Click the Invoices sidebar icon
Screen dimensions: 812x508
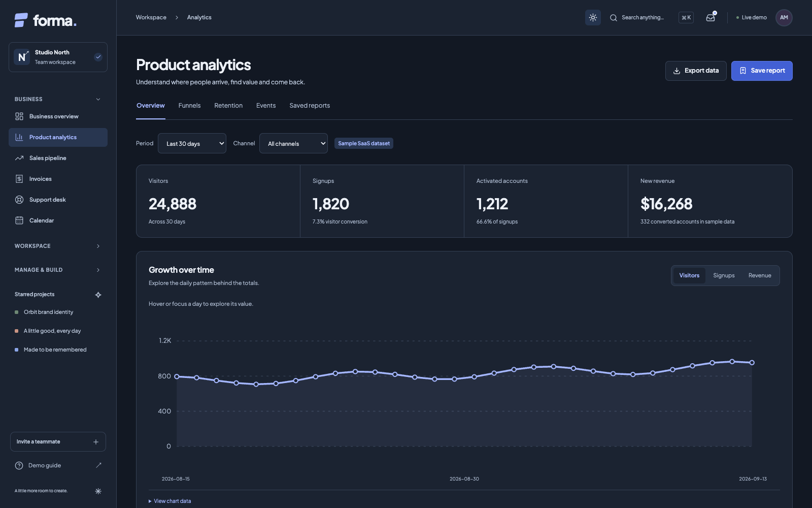(x=19, y=179)
